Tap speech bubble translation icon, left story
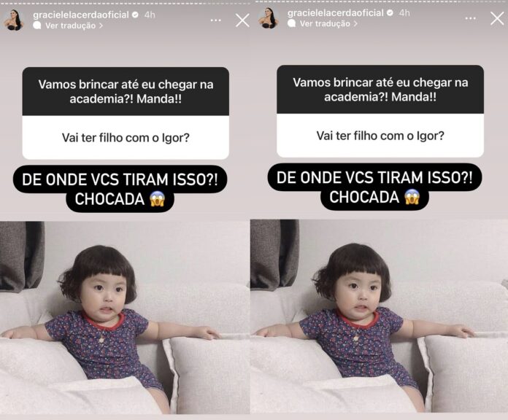This screenshot has width=508, height=420. (x=37, y=26)
